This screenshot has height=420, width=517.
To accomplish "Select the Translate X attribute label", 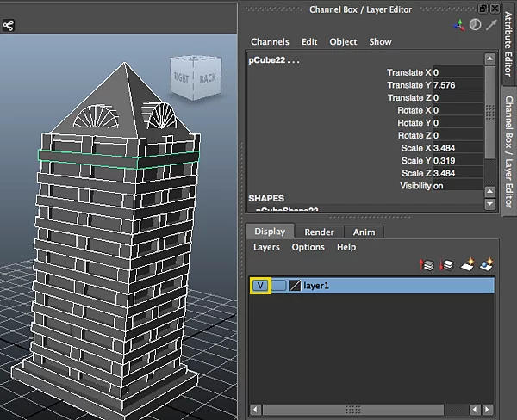I will (408, 72).
